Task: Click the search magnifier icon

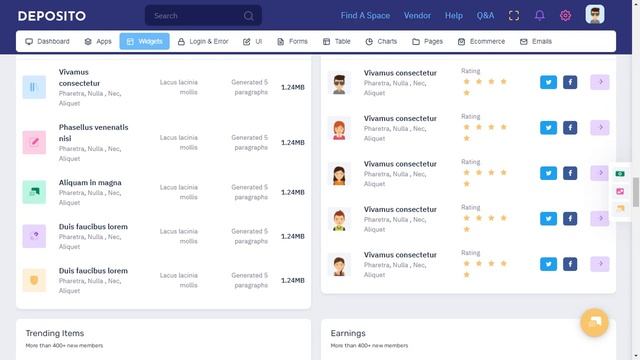Action: point(249,16)
